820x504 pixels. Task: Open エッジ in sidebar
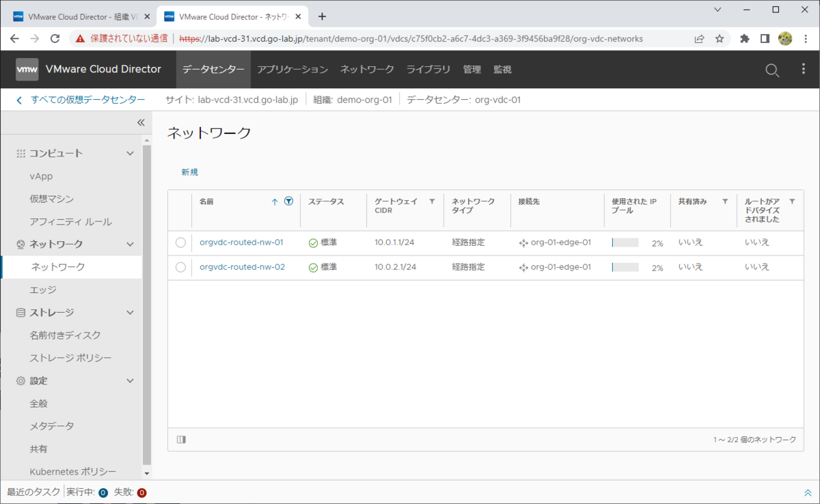coord(43,290)
